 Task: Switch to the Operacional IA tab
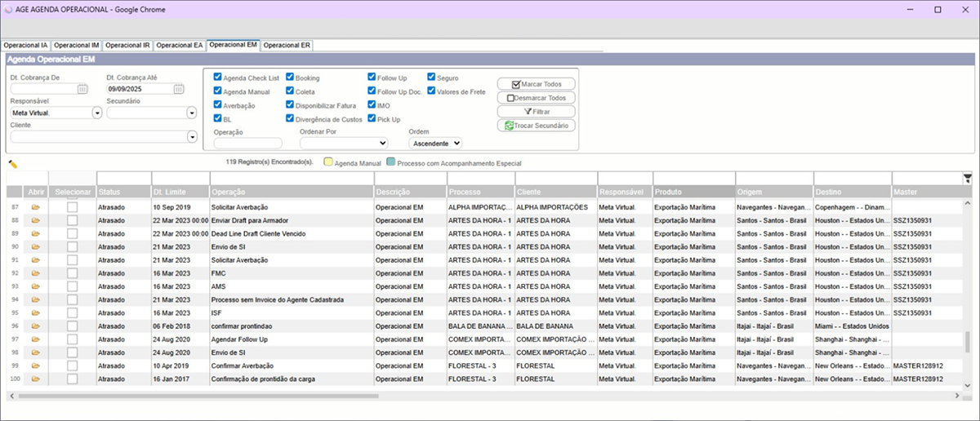click(x=26, y=45)
